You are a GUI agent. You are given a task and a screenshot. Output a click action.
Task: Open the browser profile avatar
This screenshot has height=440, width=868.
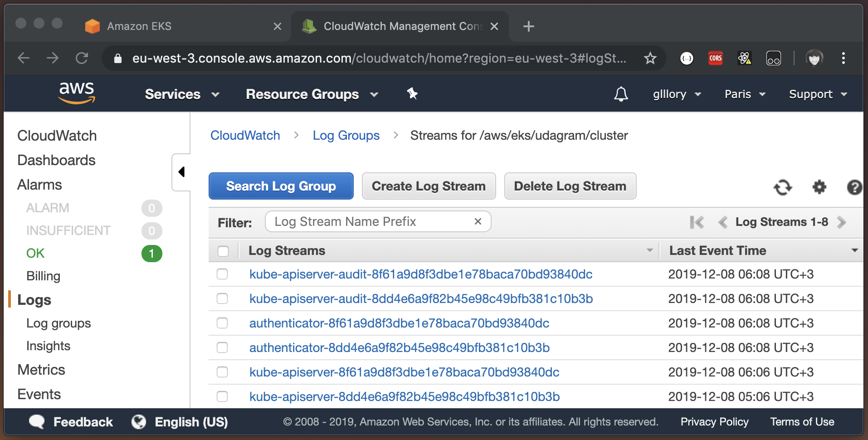814,58
